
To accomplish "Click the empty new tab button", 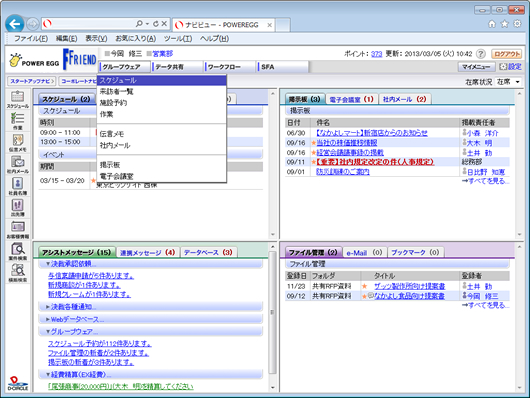I will tap(283, 25).
